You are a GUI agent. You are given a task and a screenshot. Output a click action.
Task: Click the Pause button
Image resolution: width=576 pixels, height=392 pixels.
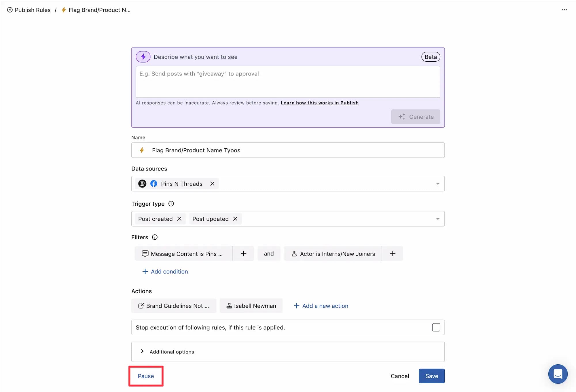pyautogui.click(x=146, y=376)
